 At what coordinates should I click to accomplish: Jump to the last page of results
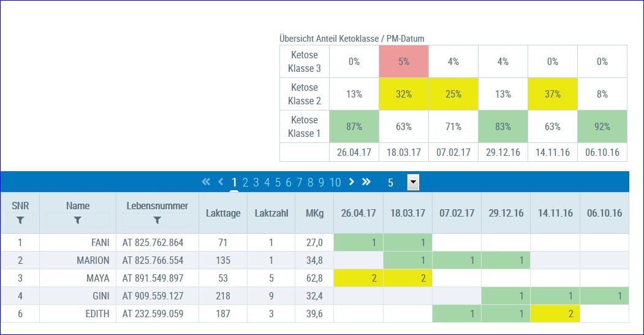pos(366,182)
